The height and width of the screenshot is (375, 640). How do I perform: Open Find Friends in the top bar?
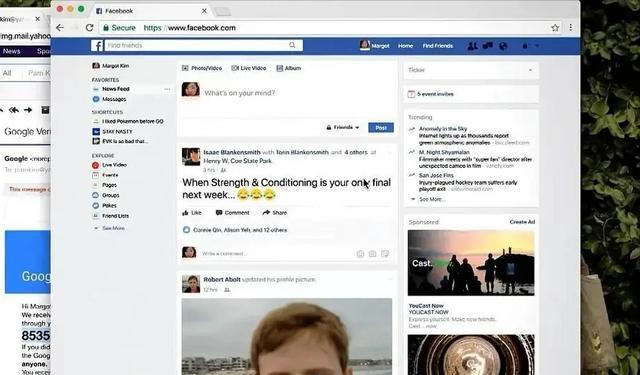(x=438, y=46)
